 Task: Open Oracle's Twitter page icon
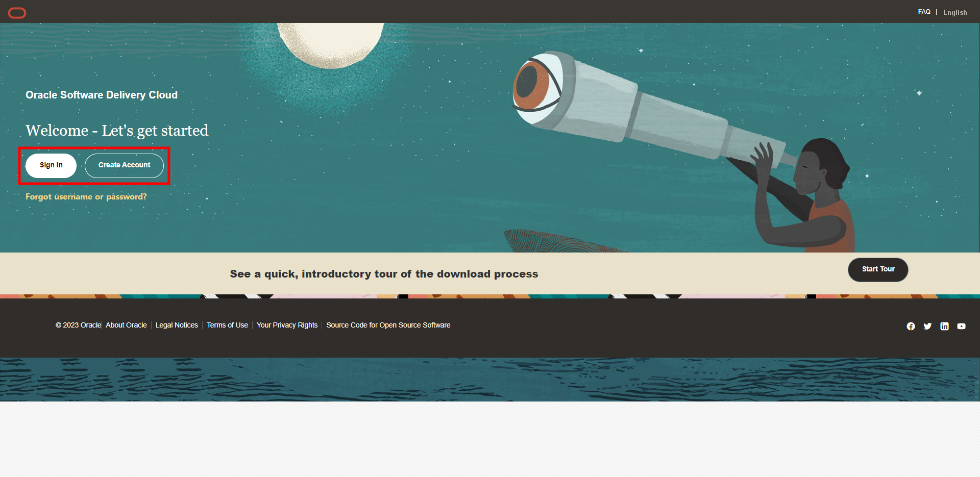[x=927, y=326]
